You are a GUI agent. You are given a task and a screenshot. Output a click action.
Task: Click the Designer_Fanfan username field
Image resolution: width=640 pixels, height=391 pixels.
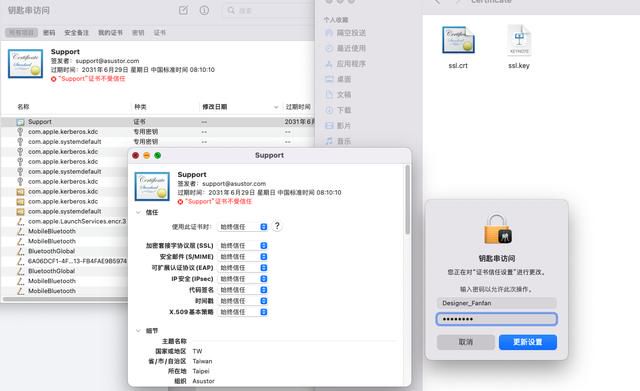pos(496,303)
